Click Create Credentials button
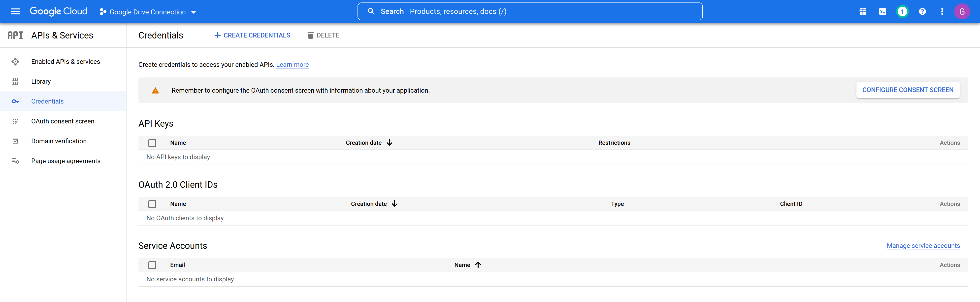Screen dimensions: 980x302 pyautogui.click(x=252, y=36)
